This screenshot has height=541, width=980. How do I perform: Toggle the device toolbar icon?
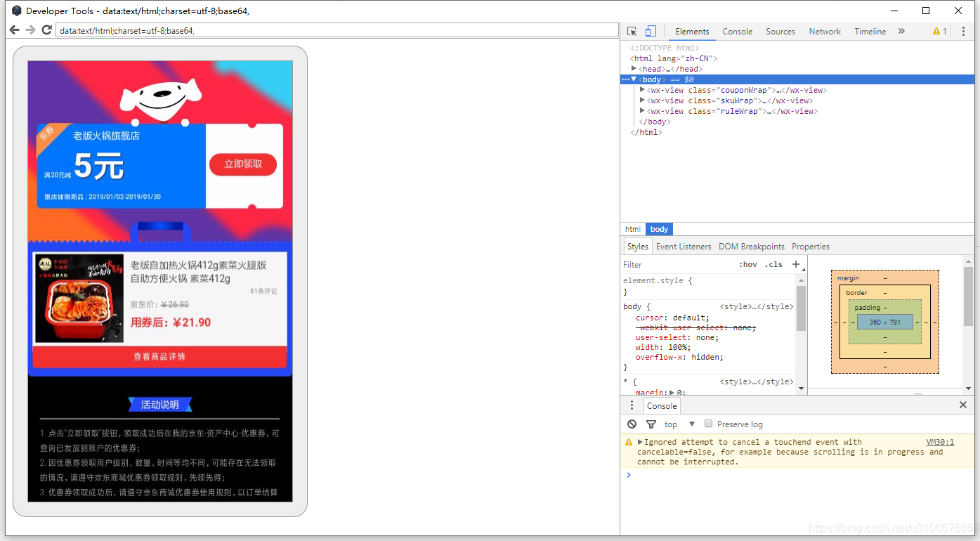(x=651, y=32)
